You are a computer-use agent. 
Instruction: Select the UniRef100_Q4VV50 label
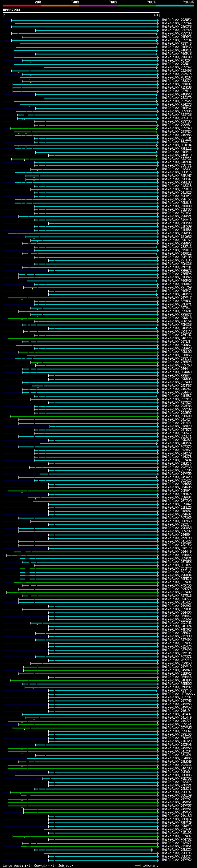click(176, 812)
